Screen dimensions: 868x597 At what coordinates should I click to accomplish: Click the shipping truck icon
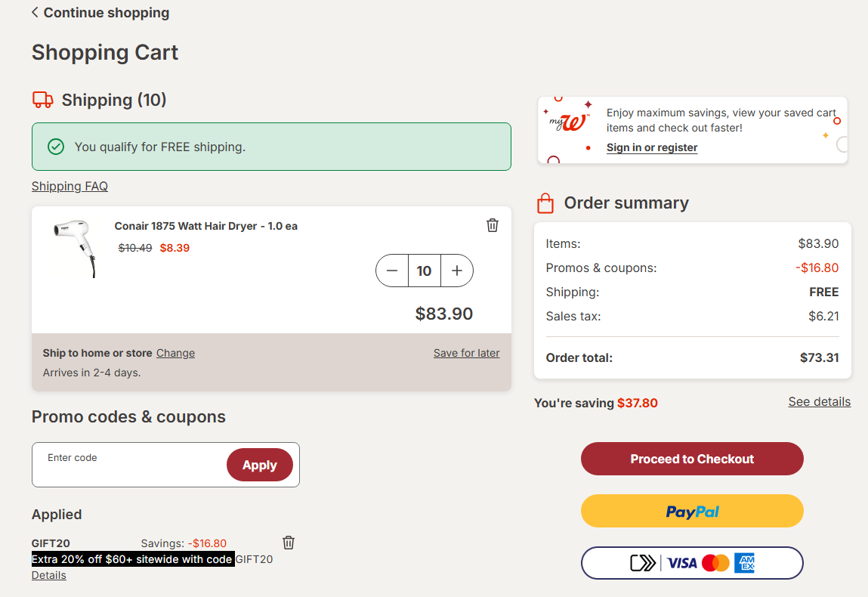[42, 100]
